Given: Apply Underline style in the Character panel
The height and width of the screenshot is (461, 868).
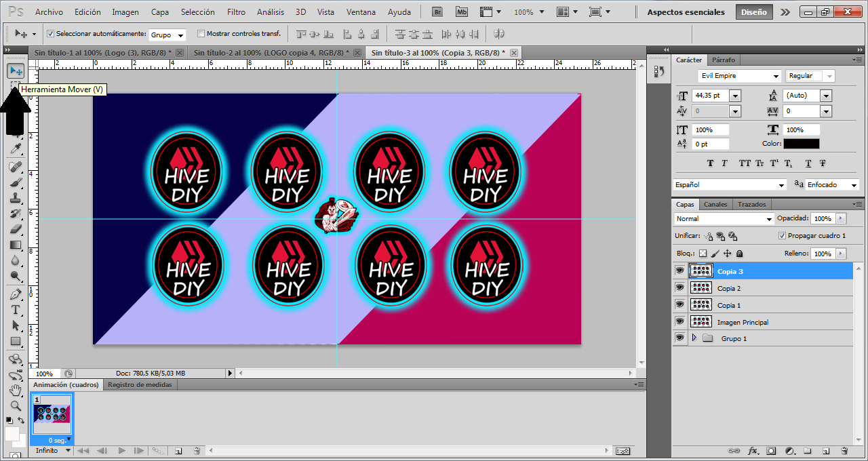Looking at the screenshot, I should click(808, 163).
